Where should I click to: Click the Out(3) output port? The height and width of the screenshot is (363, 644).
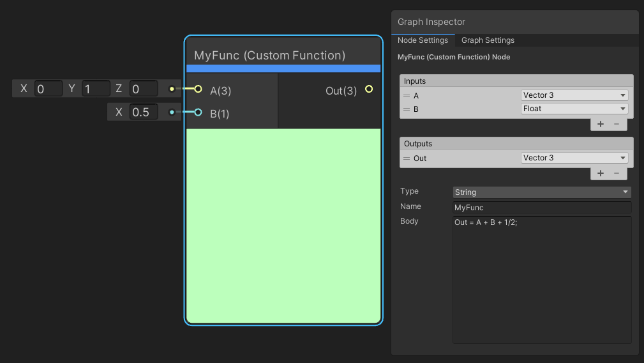[369, 89]
